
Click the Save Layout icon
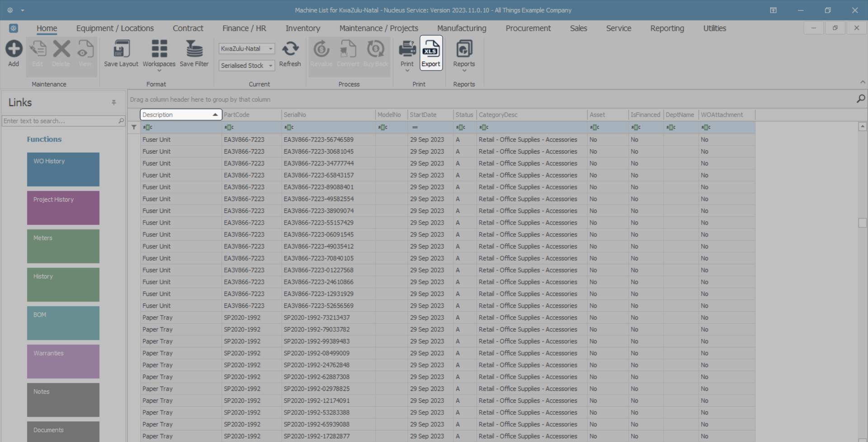click(121, 49)
